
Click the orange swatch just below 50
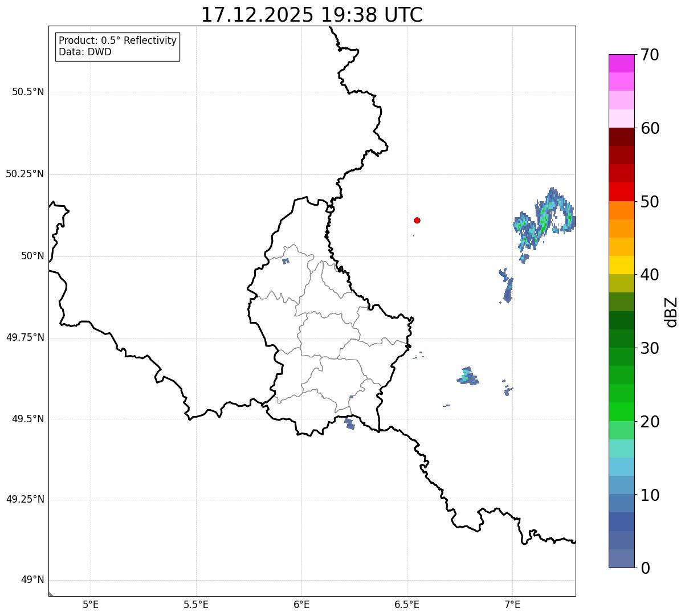coord(621,210)
